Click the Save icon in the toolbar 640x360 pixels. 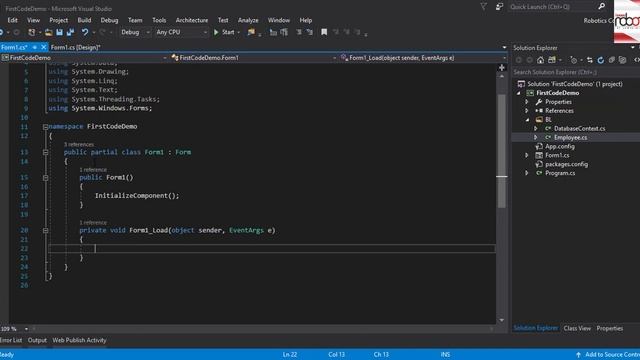click(60, 32)
